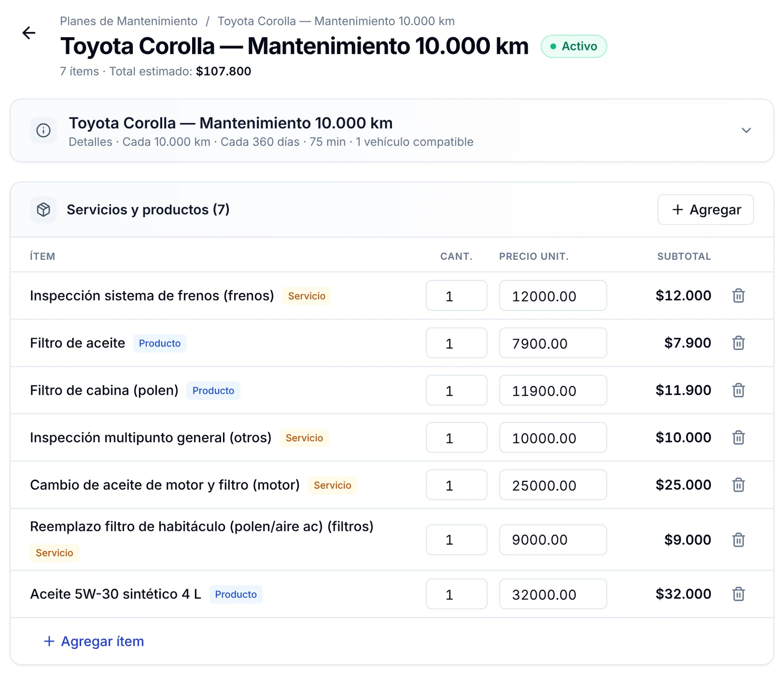Click the Agregar button
This screenshot has height=675, width=784.
(706, 210)
